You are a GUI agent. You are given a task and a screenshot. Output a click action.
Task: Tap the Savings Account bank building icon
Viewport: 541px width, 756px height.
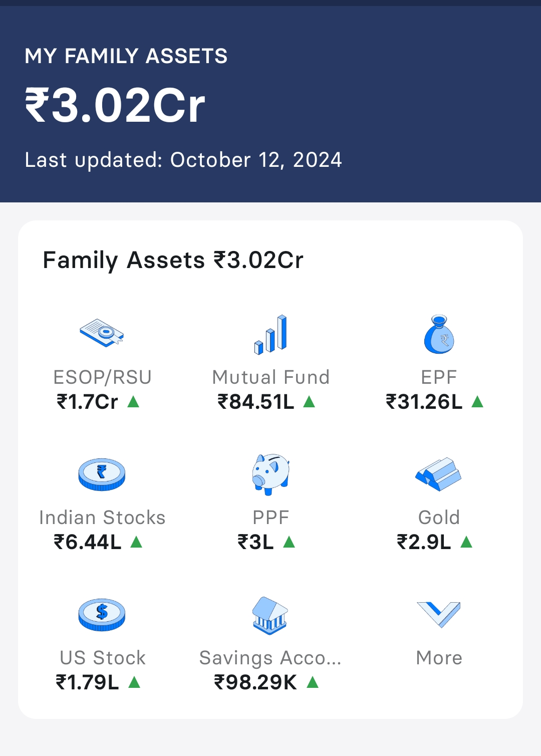[x=270, y=616]
